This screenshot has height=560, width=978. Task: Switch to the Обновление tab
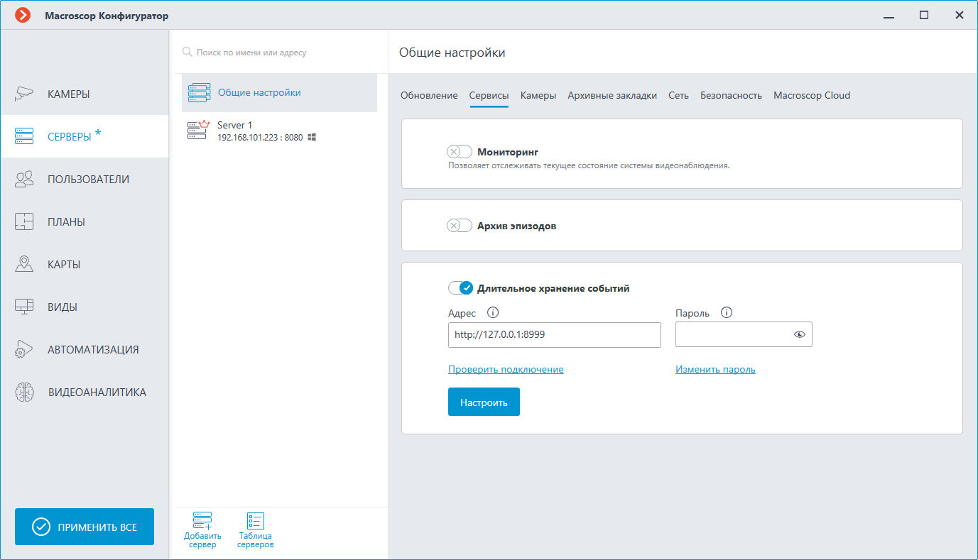429,95
